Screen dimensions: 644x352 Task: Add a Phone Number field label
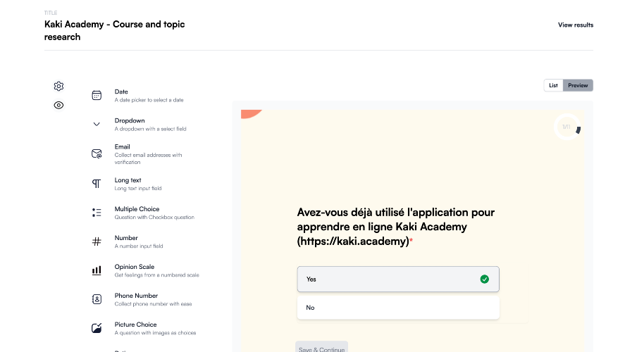tap(136, 296)
